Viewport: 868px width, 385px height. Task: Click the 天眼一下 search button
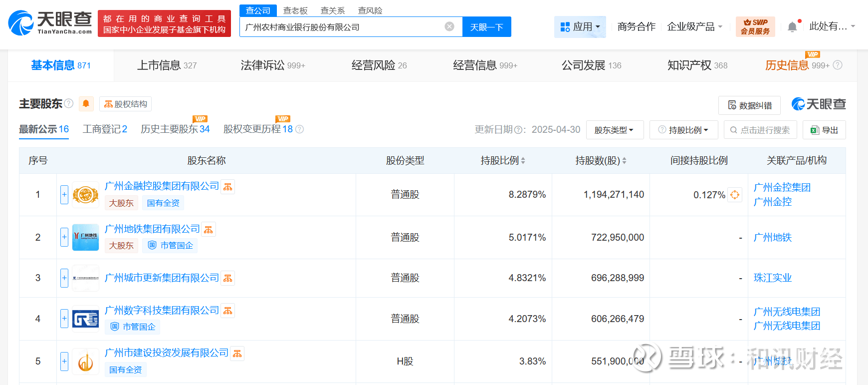pos(487,27)
